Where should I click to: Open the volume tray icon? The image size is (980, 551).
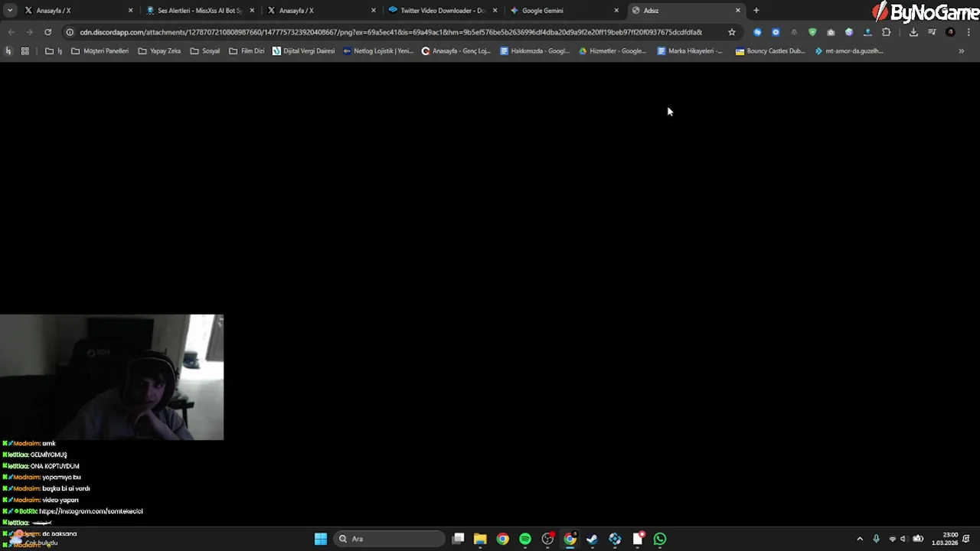tap(904, 539)
